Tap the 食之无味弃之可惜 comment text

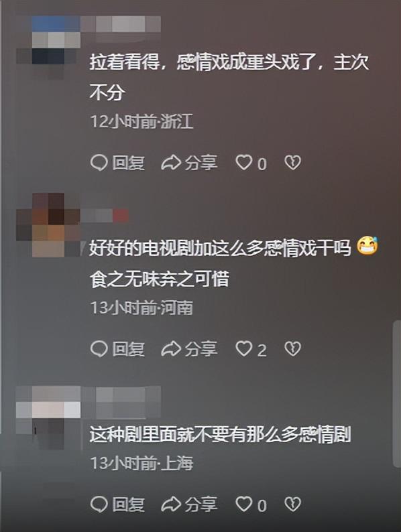point(160,279)
